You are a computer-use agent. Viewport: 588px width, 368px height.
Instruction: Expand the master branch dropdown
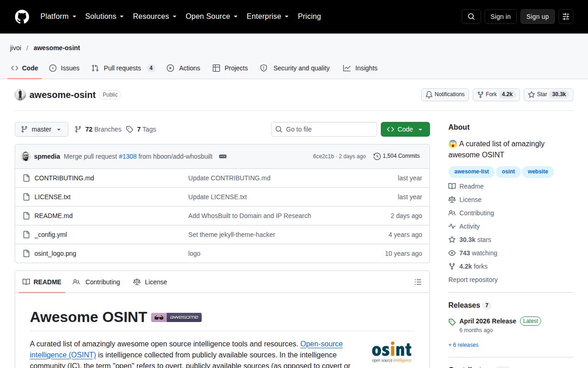[41, 129]
